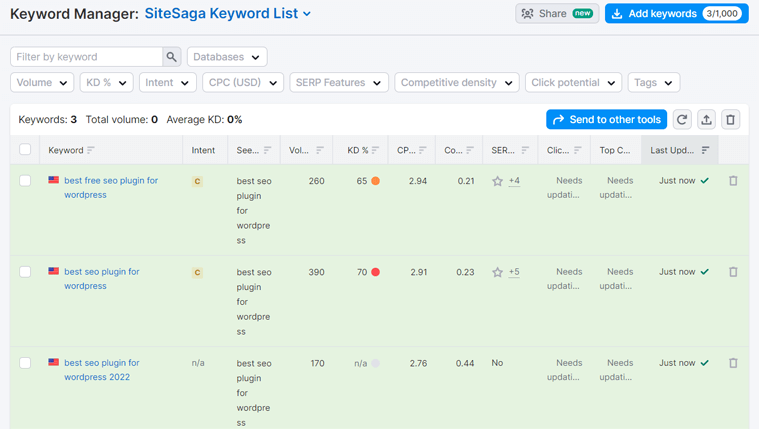Click the refresh metrics icon
This screenshot has height=429, width=759.
[x=682, y=120]
